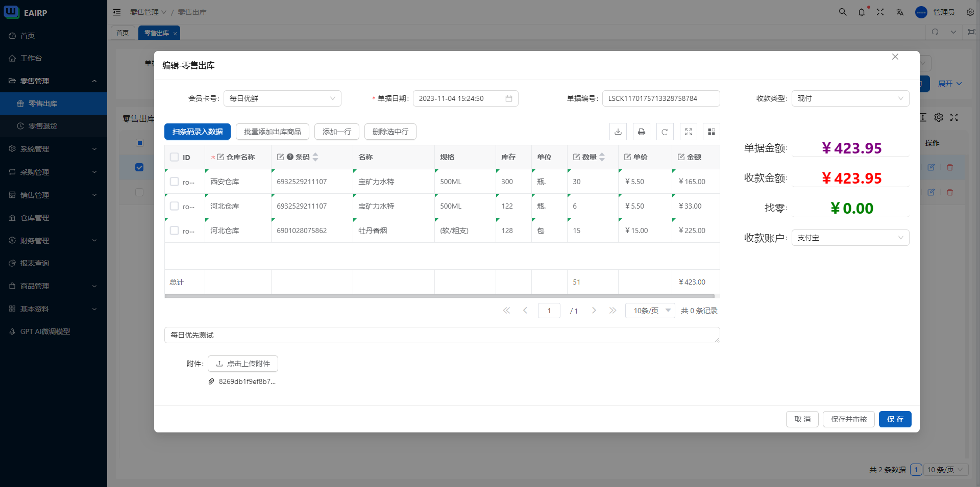Click the 单据日期 date field
Screen dimensions: 980x487
tap(464, 98)
